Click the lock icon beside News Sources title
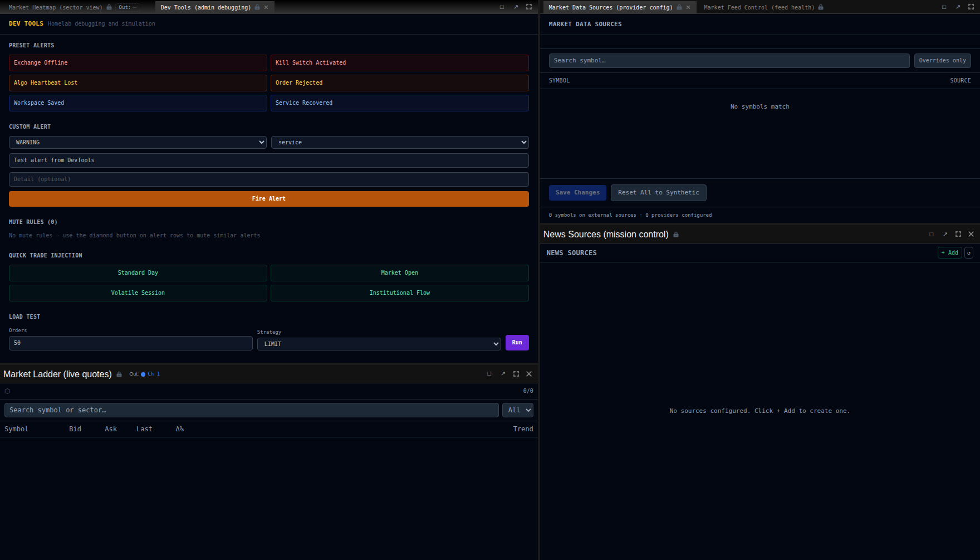This screenshot has height=560, width=980. [676, 235]
